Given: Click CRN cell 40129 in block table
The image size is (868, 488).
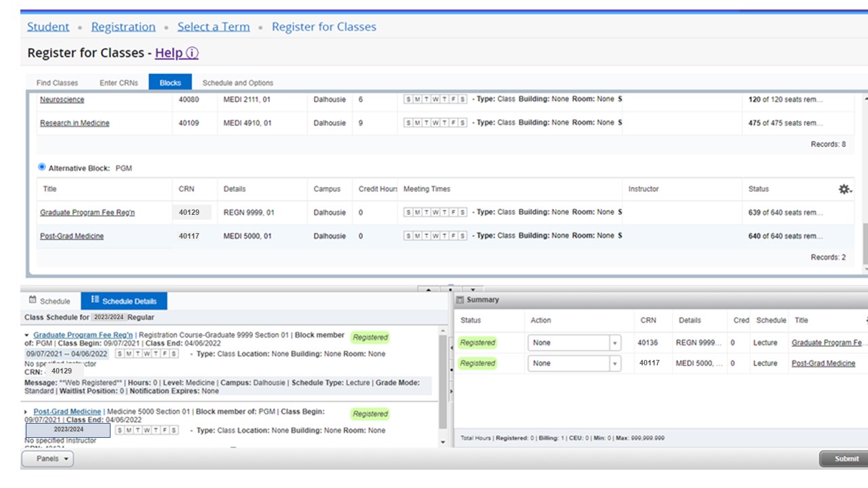Looking at the screenshot, I should [x=192, y=212].
